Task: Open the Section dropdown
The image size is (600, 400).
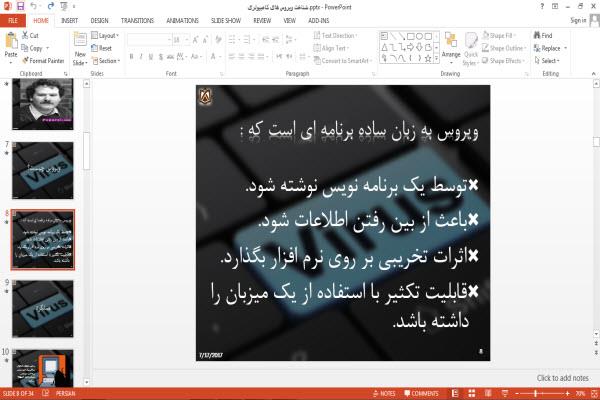Action: (x=106, y=60)
